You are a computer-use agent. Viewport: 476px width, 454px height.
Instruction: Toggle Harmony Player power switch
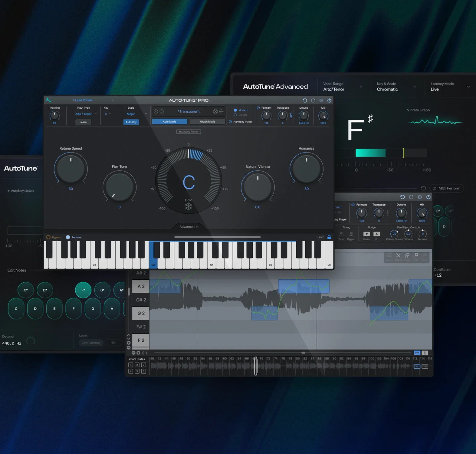tap(230, 122)
